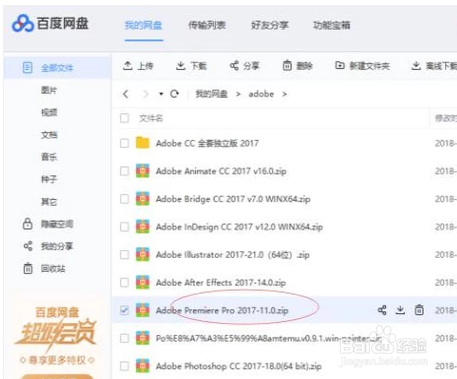
Task: Select file name Adobe Photoshop CC 2017-18.0(64 bit).zip
Action: (239, 366)
